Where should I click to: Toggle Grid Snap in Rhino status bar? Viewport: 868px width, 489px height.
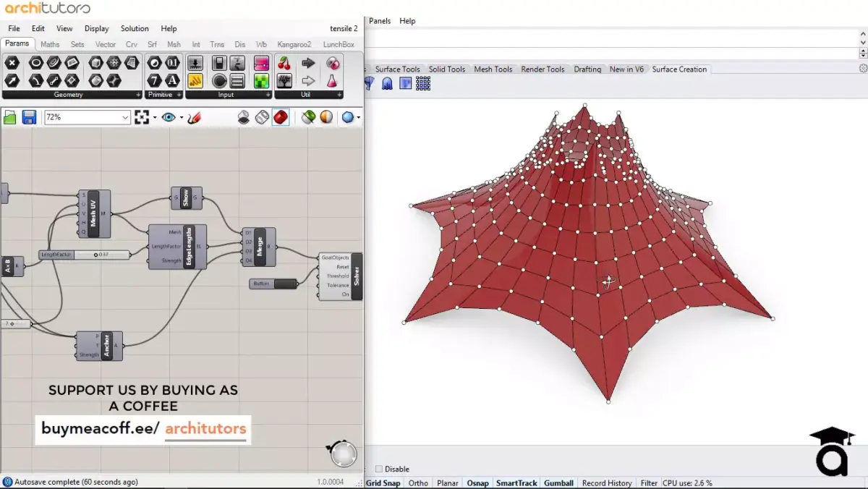coord(383,483)
